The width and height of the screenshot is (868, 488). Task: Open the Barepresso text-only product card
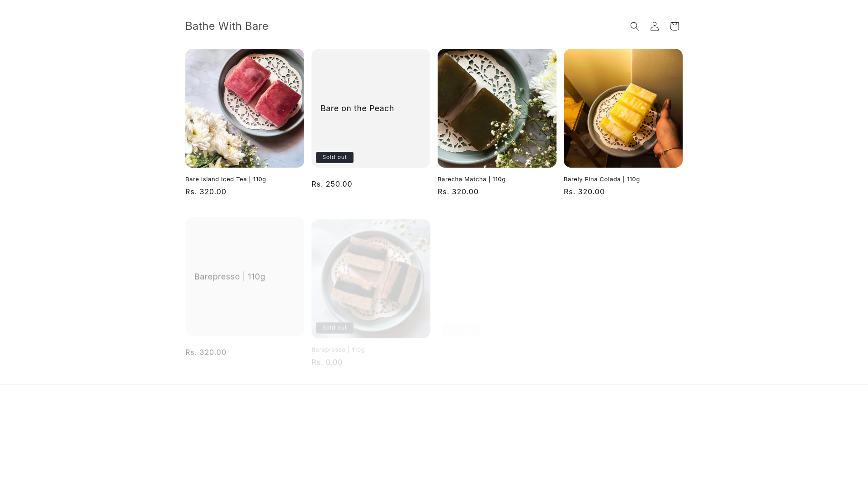(245, 276)
